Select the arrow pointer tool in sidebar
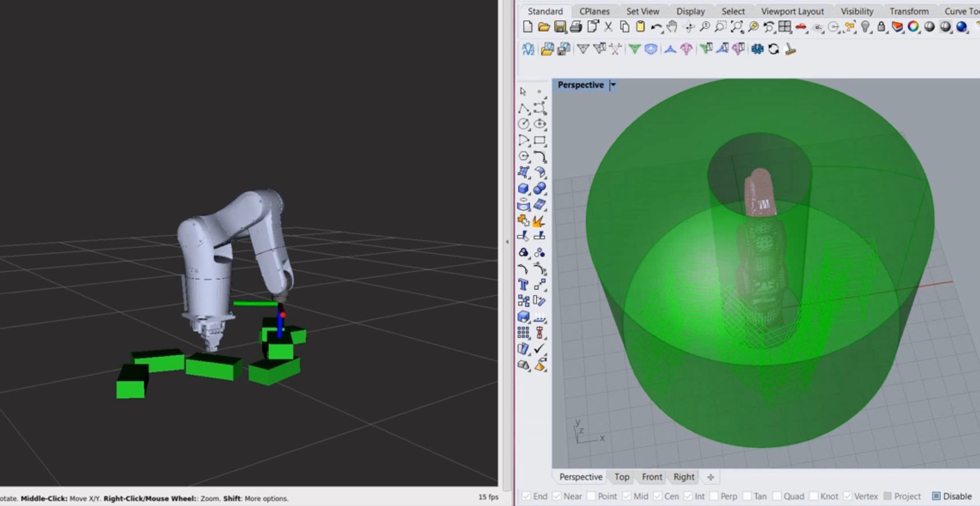 click(x=523, y=92)
